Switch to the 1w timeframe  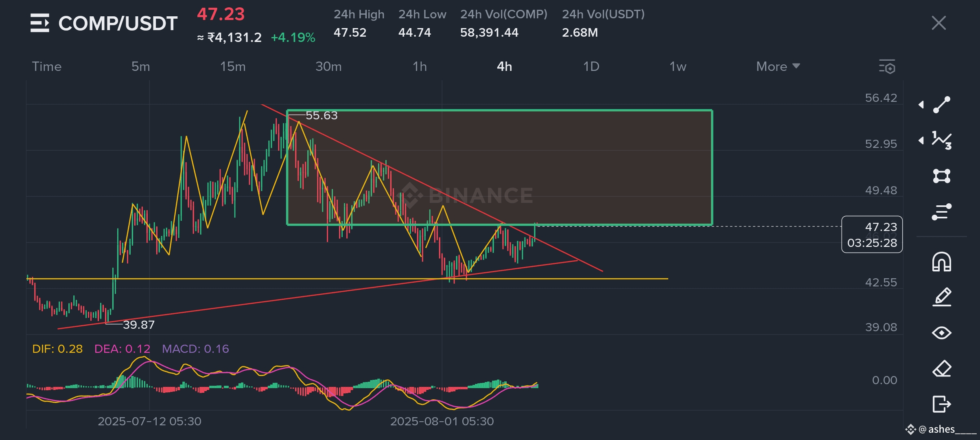(678, 66)
